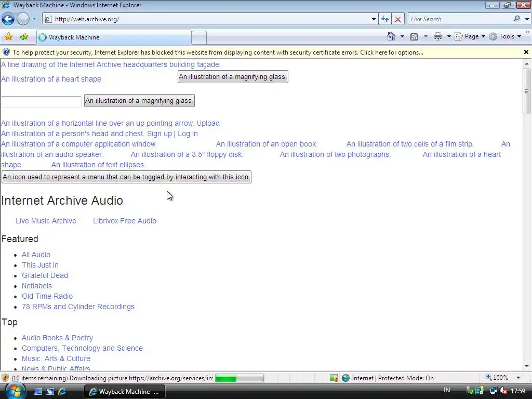Click the Upload link
532x399 pixels.
click(x=208, y=123)
